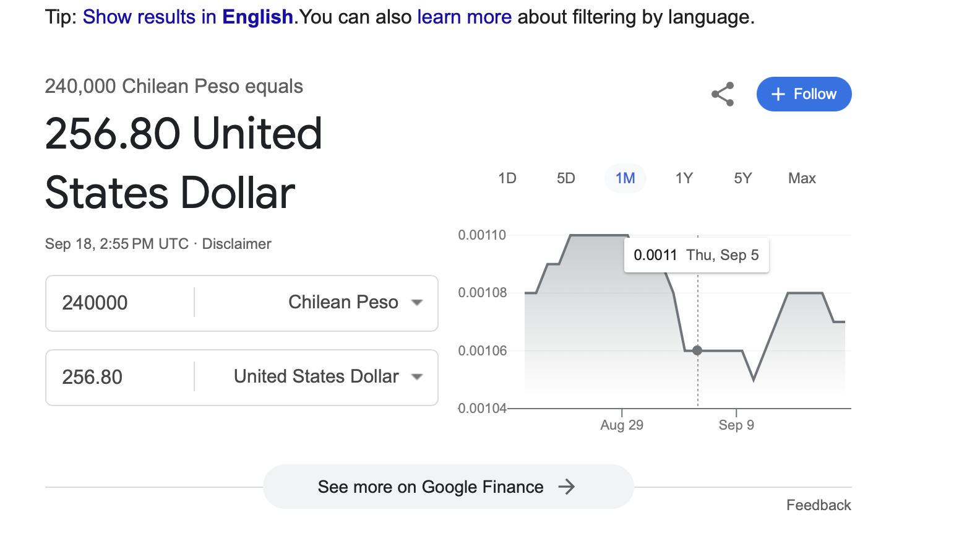
Task: Click the plus icon on Follow button
Action: [x=778, y=94]
